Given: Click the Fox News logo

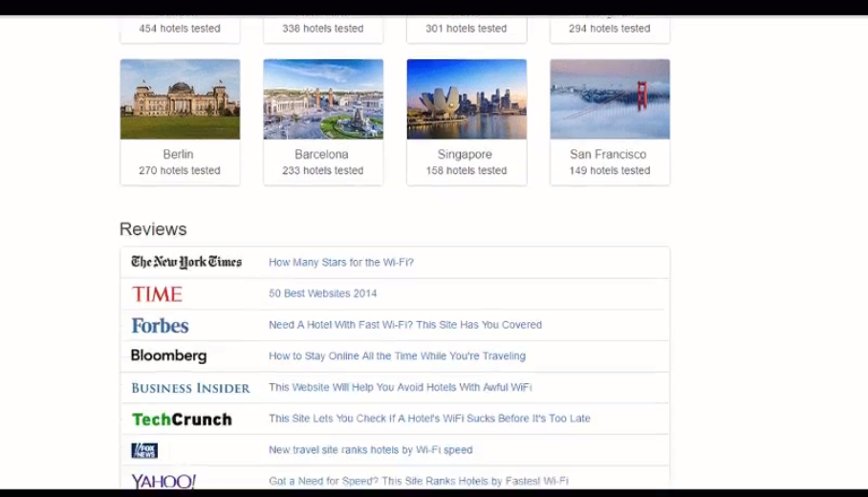Looking at the screenshot, I should pyautogui.click(x=144, y=450).
